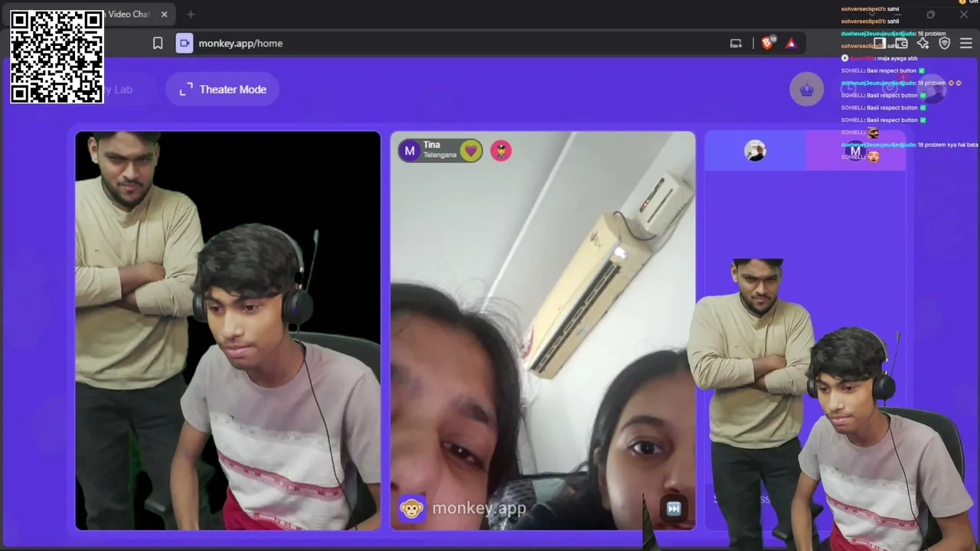Enable Theater Mode

(x=222, y=90)
